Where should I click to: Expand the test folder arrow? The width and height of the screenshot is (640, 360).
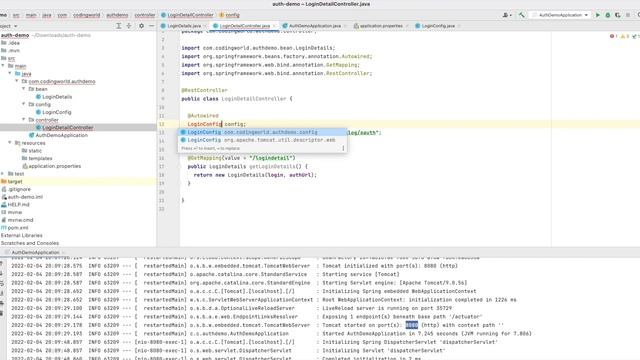coord(3,173)
